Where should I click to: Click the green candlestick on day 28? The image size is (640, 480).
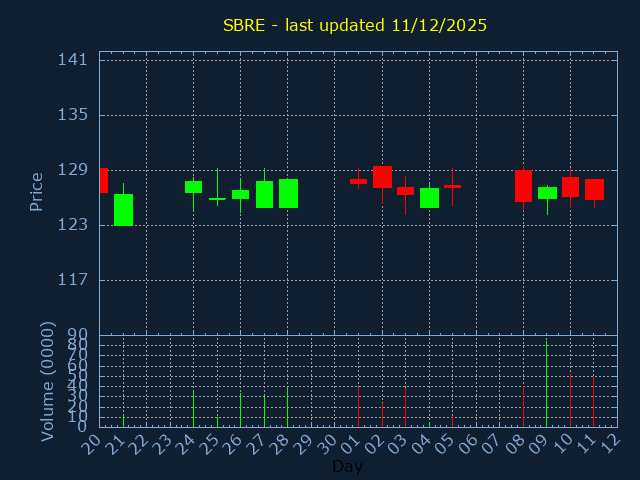point(288,193)
